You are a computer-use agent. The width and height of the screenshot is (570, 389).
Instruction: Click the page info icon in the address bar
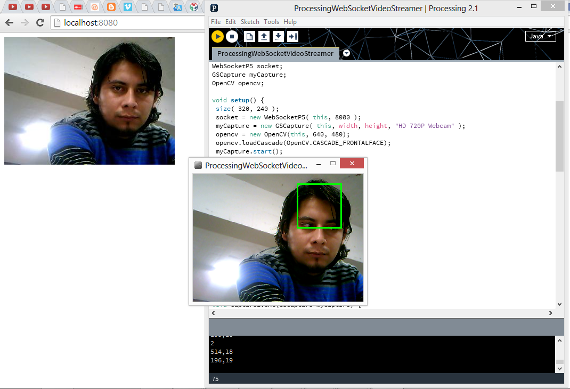57,23
